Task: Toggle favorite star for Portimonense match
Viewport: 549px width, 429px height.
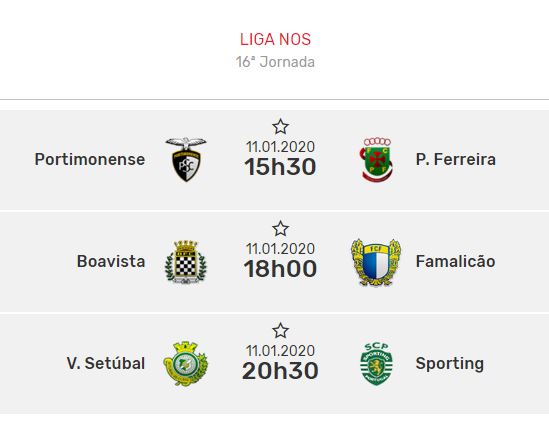Action: coord(280,127)
